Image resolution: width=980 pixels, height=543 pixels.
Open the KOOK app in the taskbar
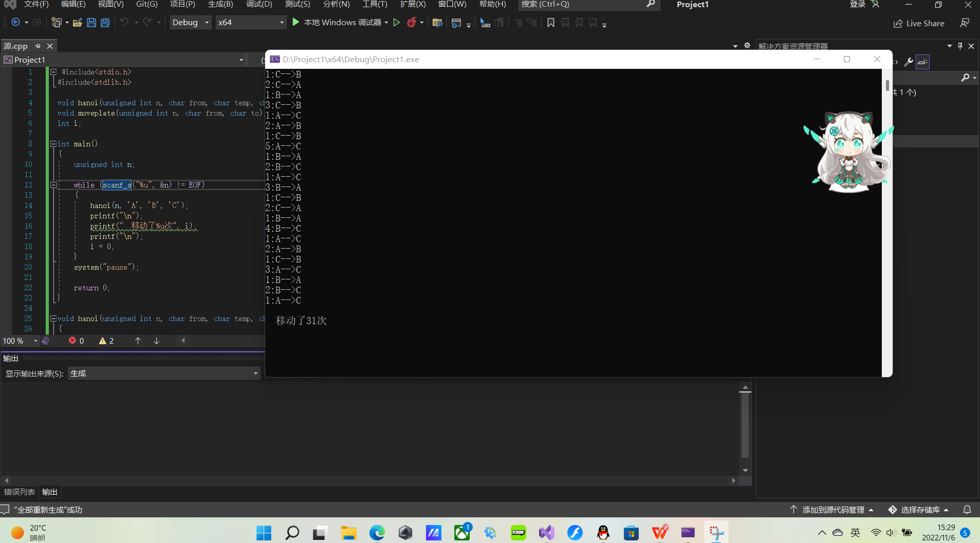[519, 533]
